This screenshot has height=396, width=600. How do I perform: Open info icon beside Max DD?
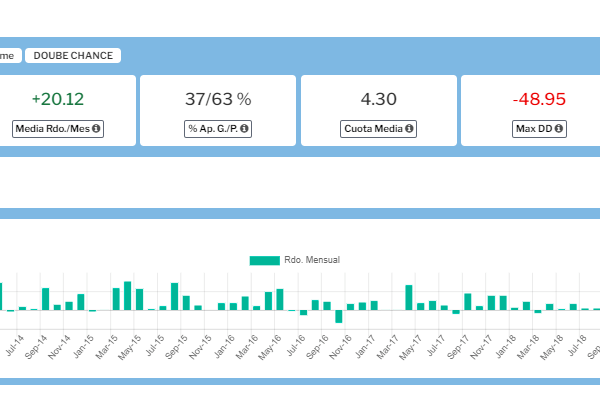(x=559, y=129)
